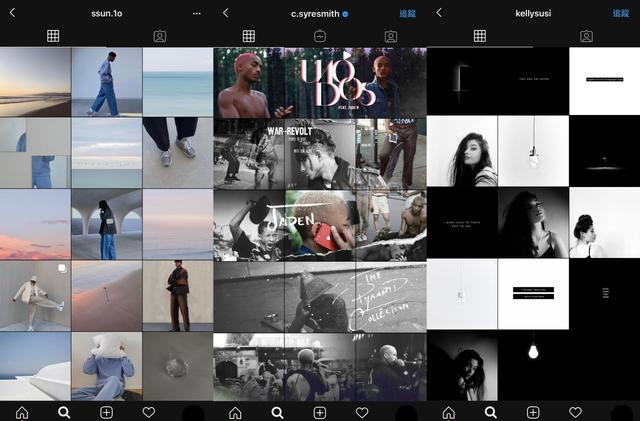Open ssun.1o sunset beach post
Image resolution: width=640 pixels, height=421 pixels.
tap(35, 82)
